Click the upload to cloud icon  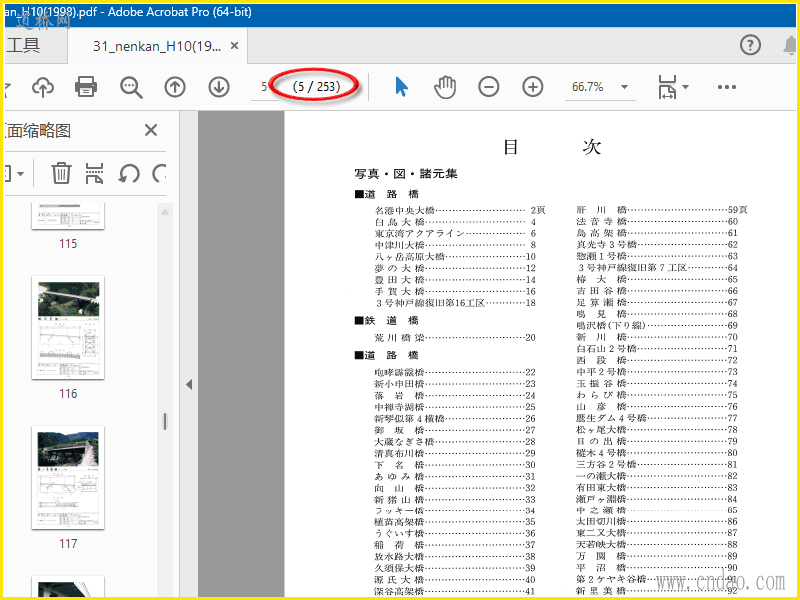(x=43, y=87)
